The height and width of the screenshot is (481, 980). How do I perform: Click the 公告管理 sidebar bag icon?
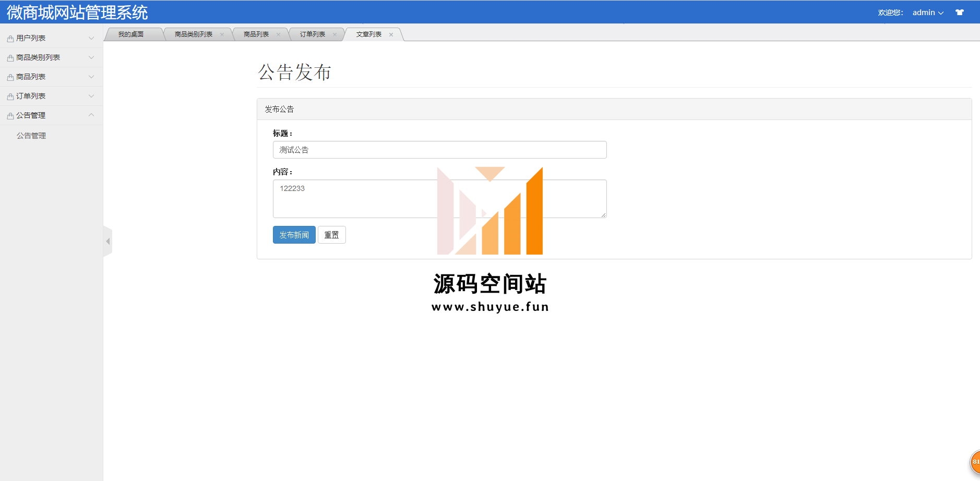10,116
